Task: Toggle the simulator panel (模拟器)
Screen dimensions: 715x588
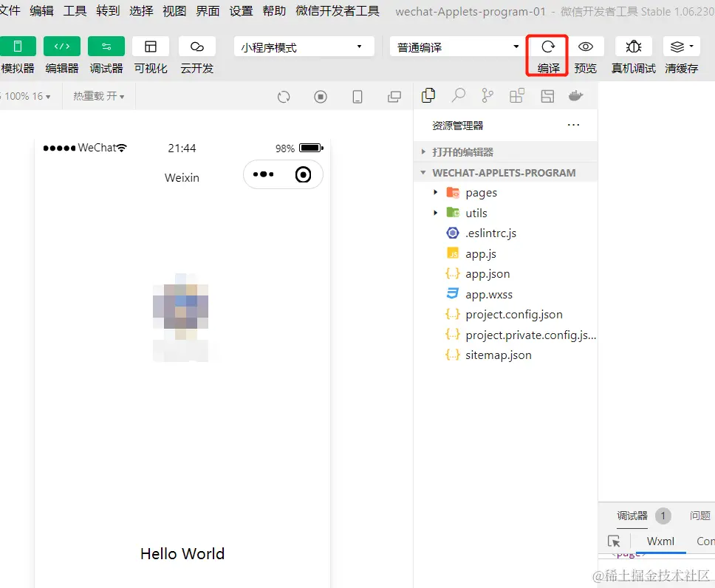Action: click(x=17, y=47)
